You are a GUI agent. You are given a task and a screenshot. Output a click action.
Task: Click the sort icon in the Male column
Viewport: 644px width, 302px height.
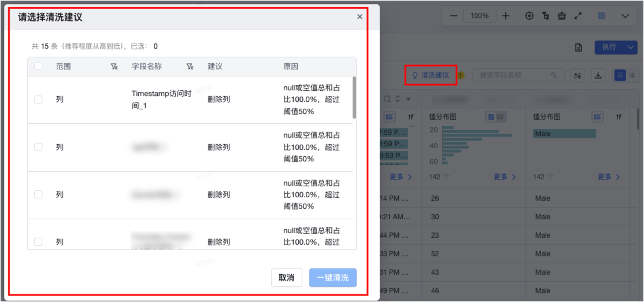tap(619, 117)
